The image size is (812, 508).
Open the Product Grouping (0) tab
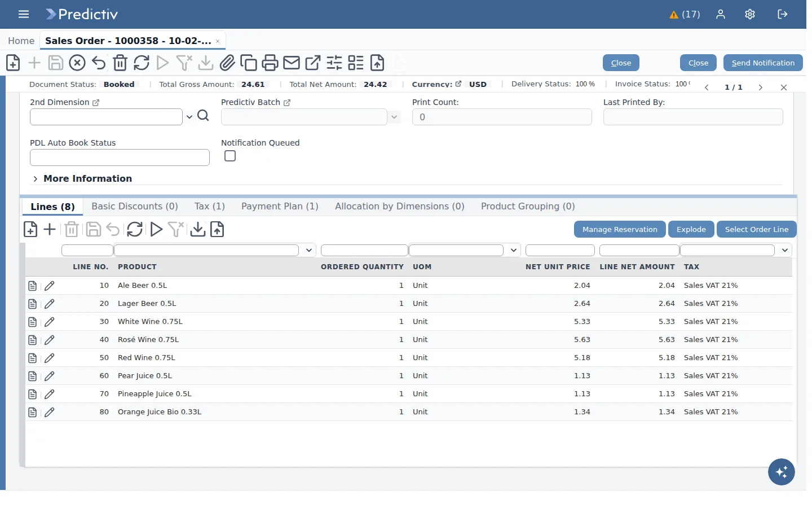(x=528, y=207)
